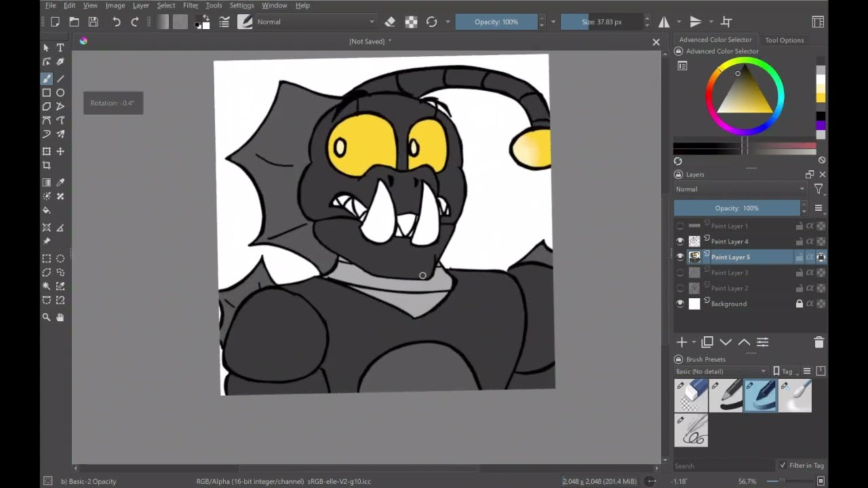Show Paint Layer 3 via its eye icon

click(x=680, y=272)
